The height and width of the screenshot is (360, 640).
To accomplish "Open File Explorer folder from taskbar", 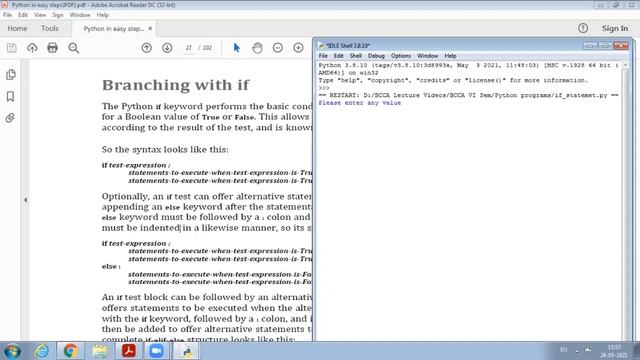I will click(100, 351).
